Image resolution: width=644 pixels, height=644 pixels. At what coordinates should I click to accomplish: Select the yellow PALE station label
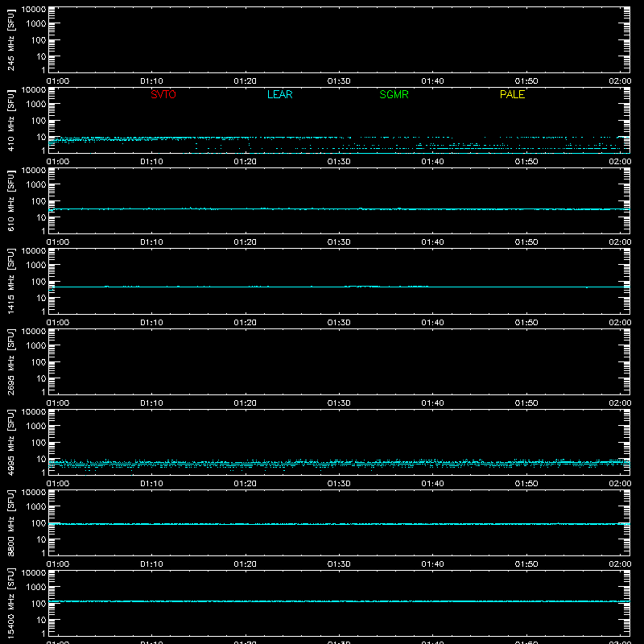click(512, 94)
